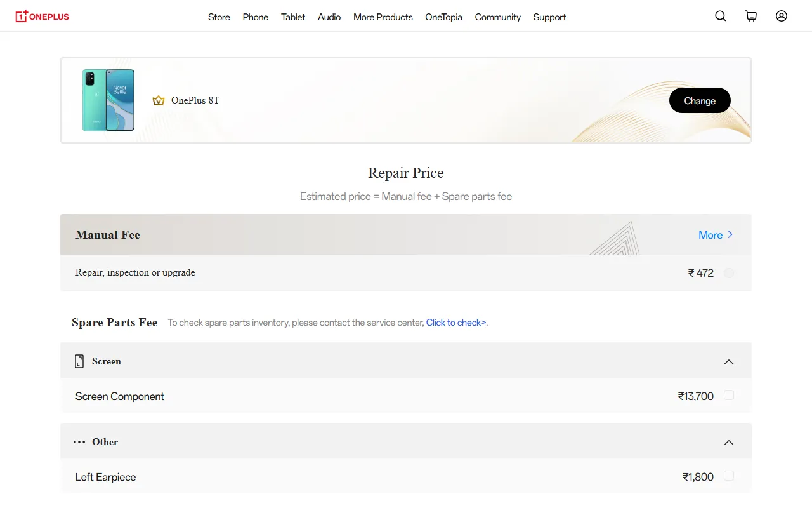Click Repair, inspection or upgrade text
Screen dimensions: 812x508
135,272
